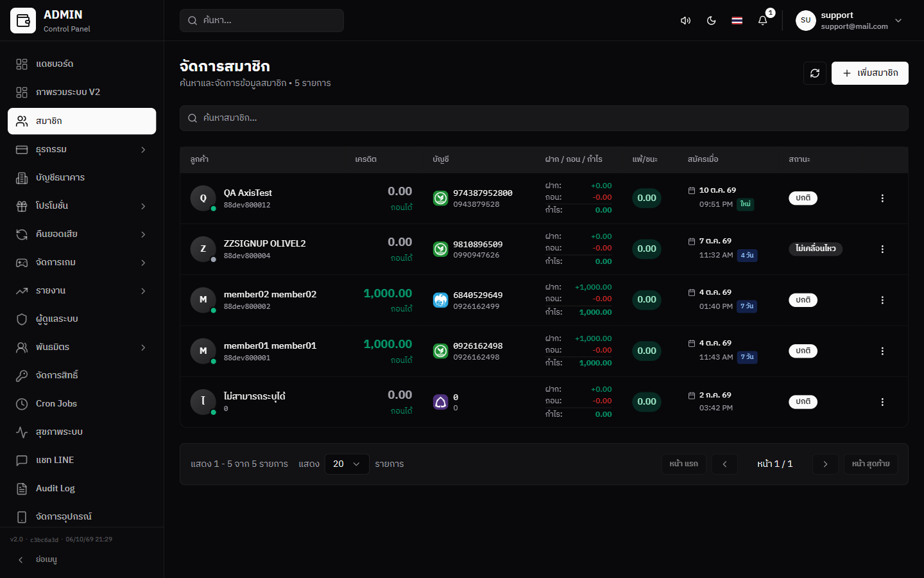Open row actions for member01 member01
Image resolution: width=924 pixels, height=578 pixels.
(x=882, y=351)
